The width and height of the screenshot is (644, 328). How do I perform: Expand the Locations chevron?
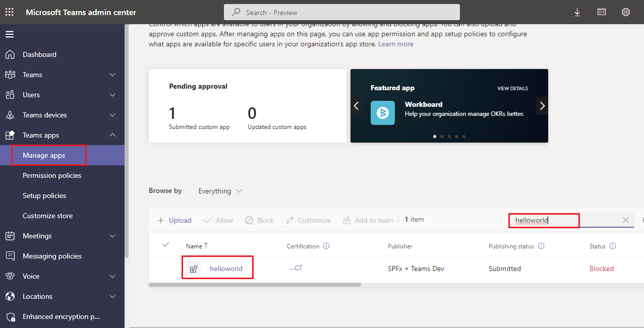(x=112, y=296)
